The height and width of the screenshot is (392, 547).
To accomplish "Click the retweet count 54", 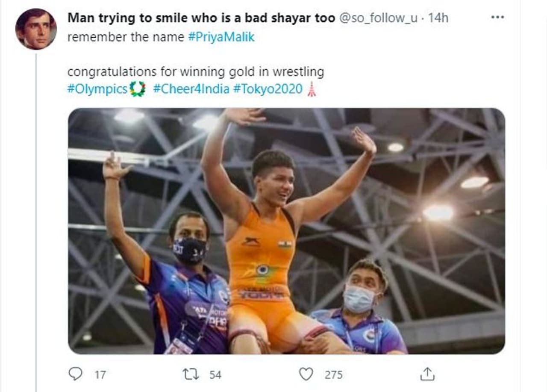I will (x=215, y=375).
